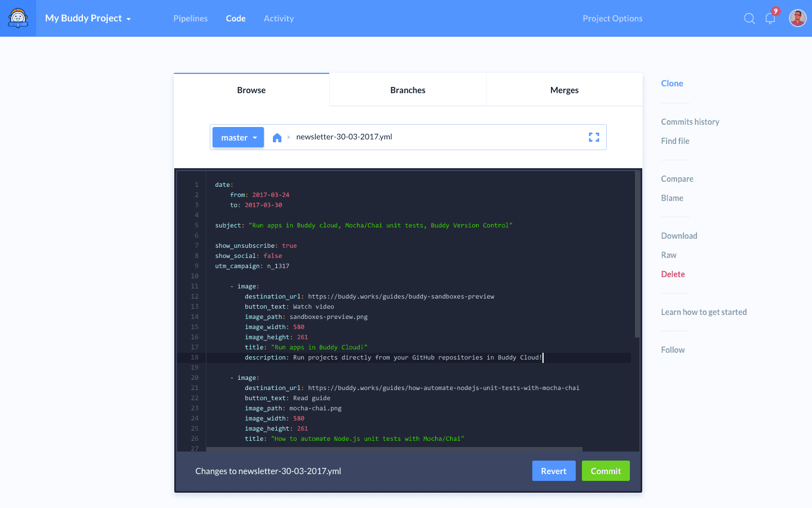Click the 'from: 2017-03-24' line
812x508 pixels.
259,195
